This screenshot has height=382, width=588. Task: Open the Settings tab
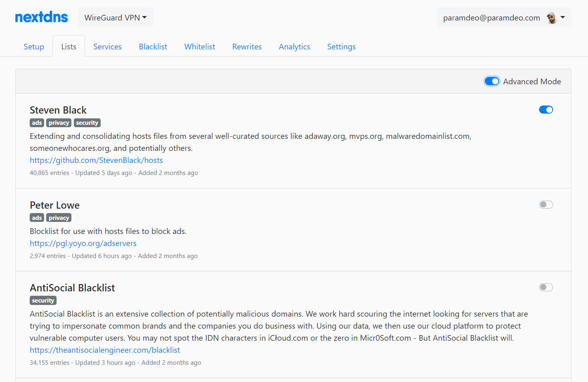341,47
